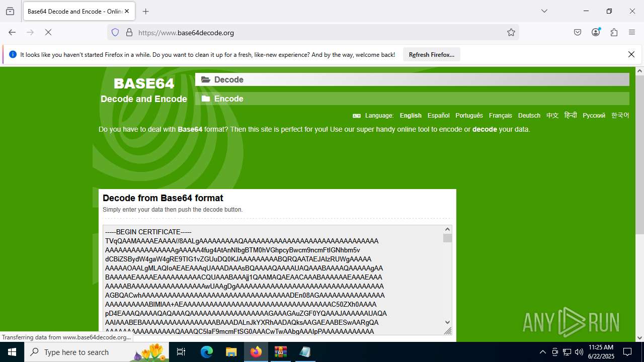Close the Base64 Decode and Encode tab
The image size is (644, 362).
click(x=127, y=11)
